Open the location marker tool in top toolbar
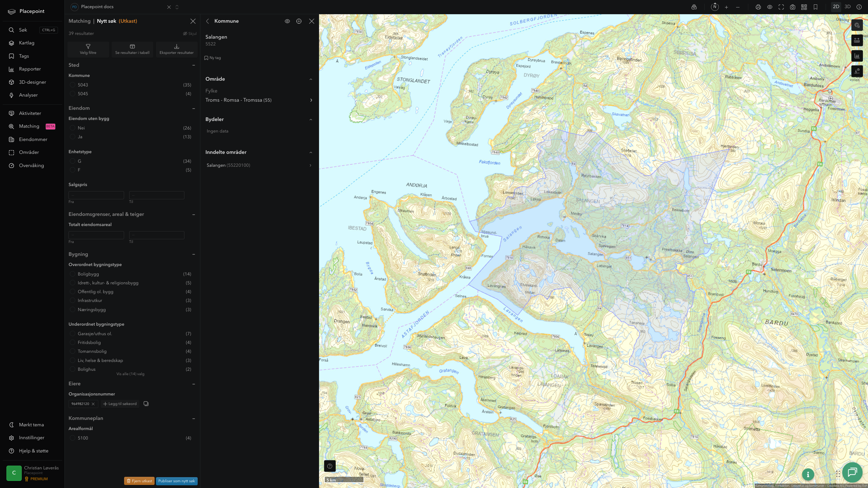This screenshot has width=868, height=488. (x=694, y=7)
